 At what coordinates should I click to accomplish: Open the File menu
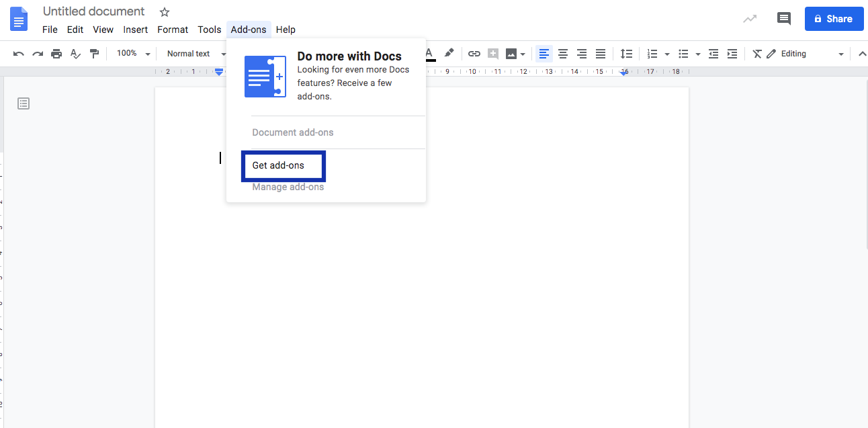click(50, 30)
